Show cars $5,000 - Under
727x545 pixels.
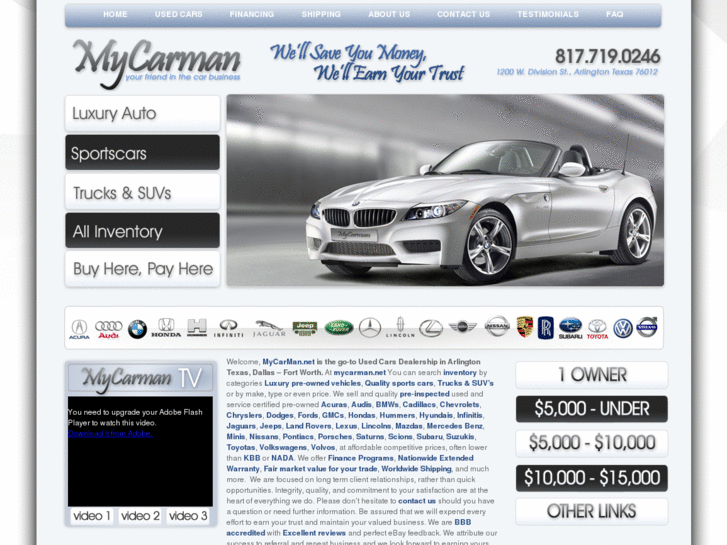(592, 409)
